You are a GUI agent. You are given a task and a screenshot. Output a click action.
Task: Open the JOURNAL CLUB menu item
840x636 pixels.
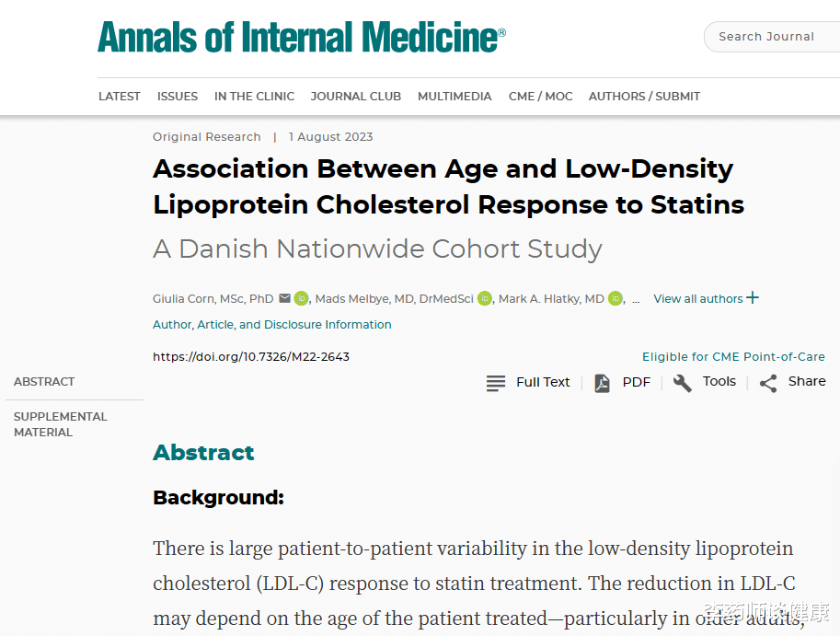coord(356,96)
